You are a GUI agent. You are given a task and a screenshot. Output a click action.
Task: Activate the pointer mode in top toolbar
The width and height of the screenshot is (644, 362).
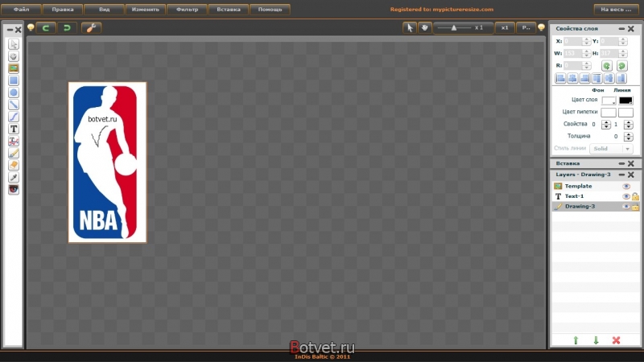click(410, 27)
